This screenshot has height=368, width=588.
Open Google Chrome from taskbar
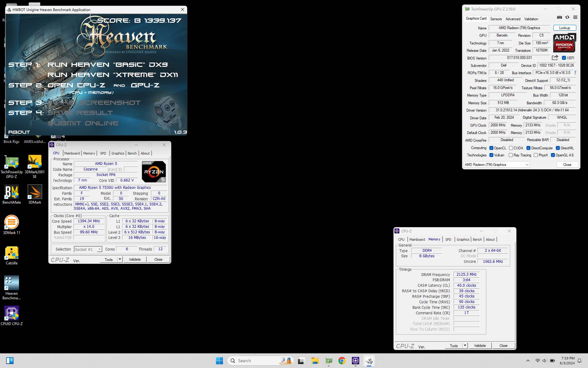[x=342, y=361]
